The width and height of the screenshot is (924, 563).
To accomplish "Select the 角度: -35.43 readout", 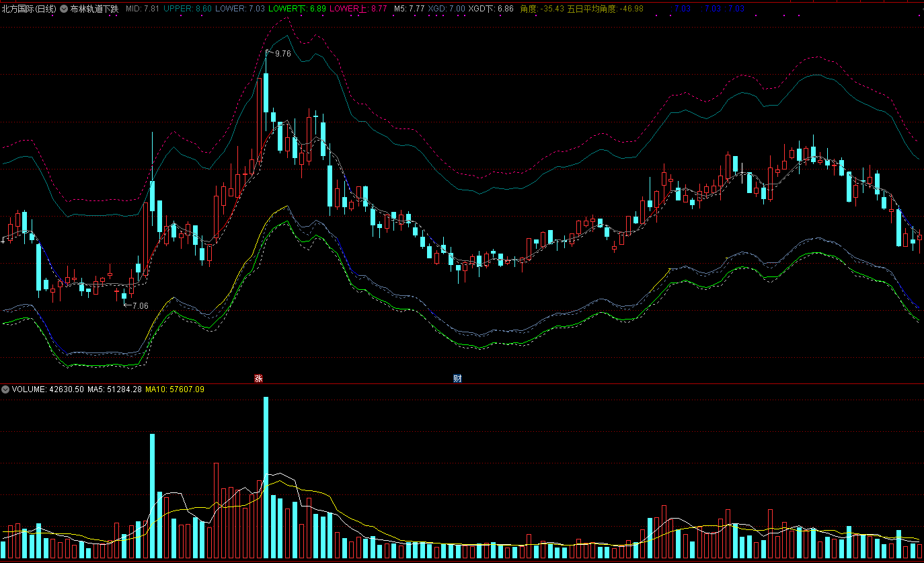I will click(542, 9).
